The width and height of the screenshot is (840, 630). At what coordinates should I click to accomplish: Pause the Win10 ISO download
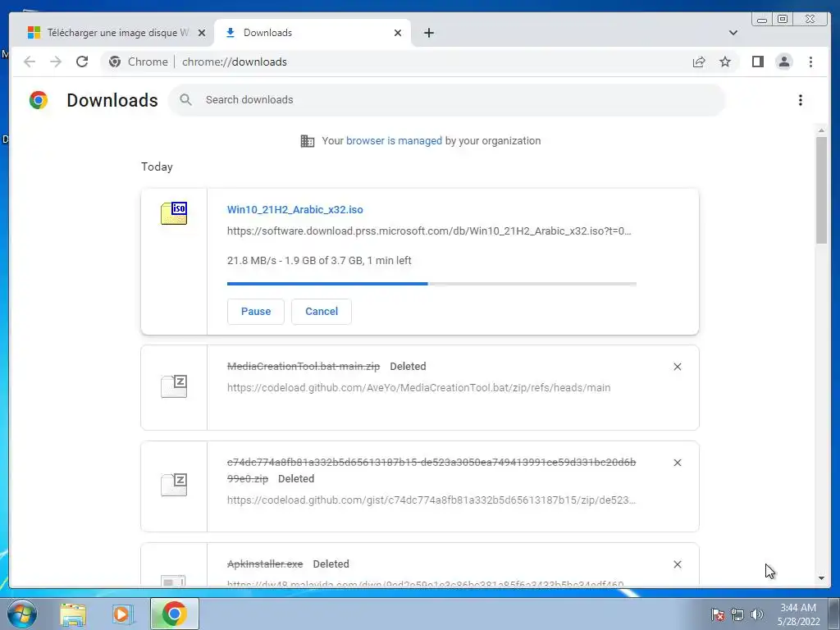click(x=256, y=311)
